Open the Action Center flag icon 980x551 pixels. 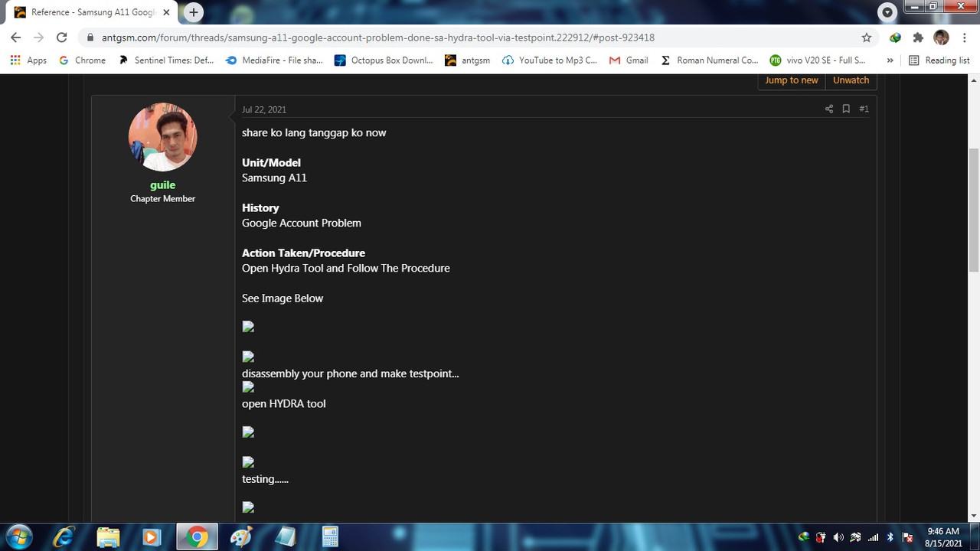[x=907, y=537]
